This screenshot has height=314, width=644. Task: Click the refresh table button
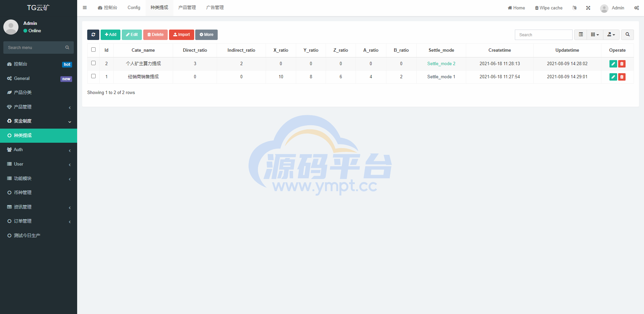tap(93, 35)
